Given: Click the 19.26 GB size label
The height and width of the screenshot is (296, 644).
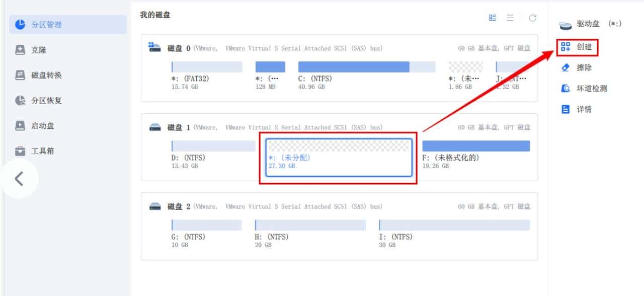Looking at the screenshot, I should pyautogui.click(x=435, y=166).
